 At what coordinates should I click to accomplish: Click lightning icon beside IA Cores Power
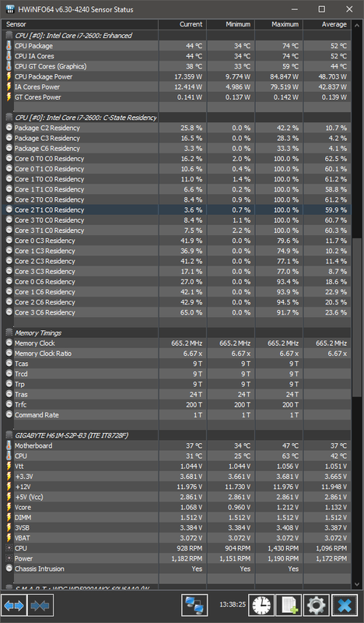coord(9,86)
